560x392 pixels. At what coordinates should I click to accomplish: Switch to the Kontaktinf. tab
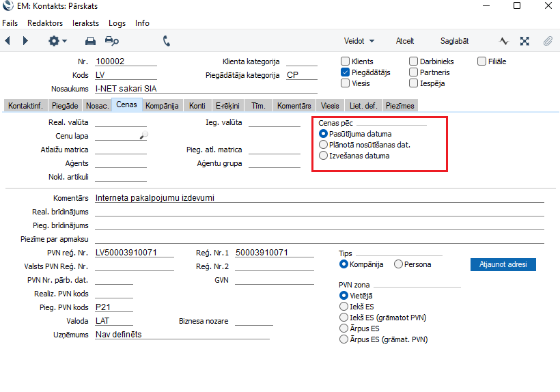click(x=25, y=106)
